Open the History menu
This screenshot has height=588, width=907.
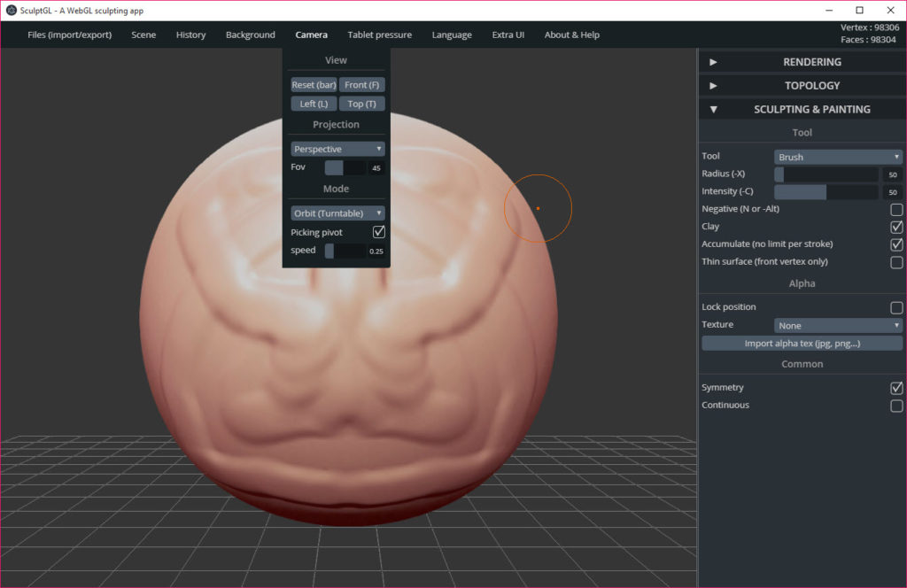tap(190, 35)
